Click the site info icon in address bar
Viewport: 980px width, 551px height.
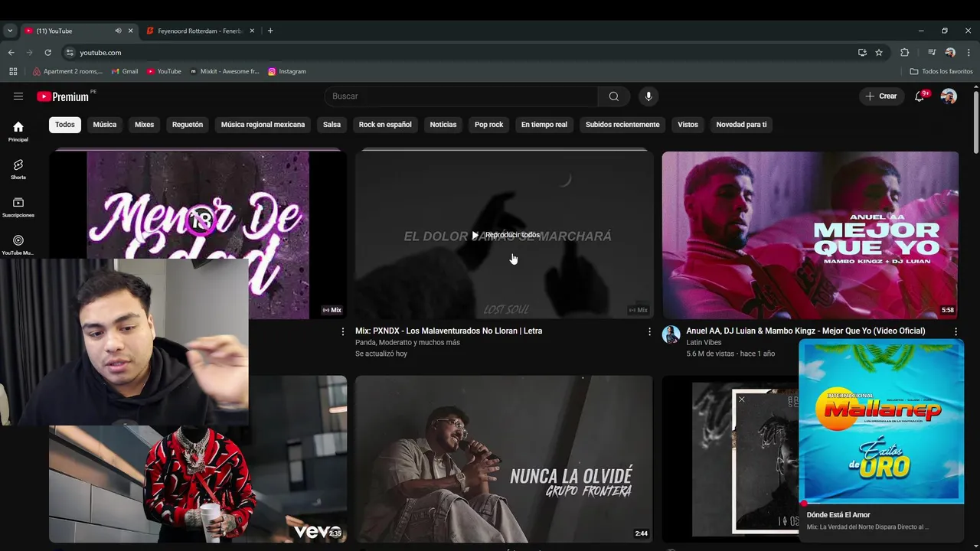click(70, 53)
